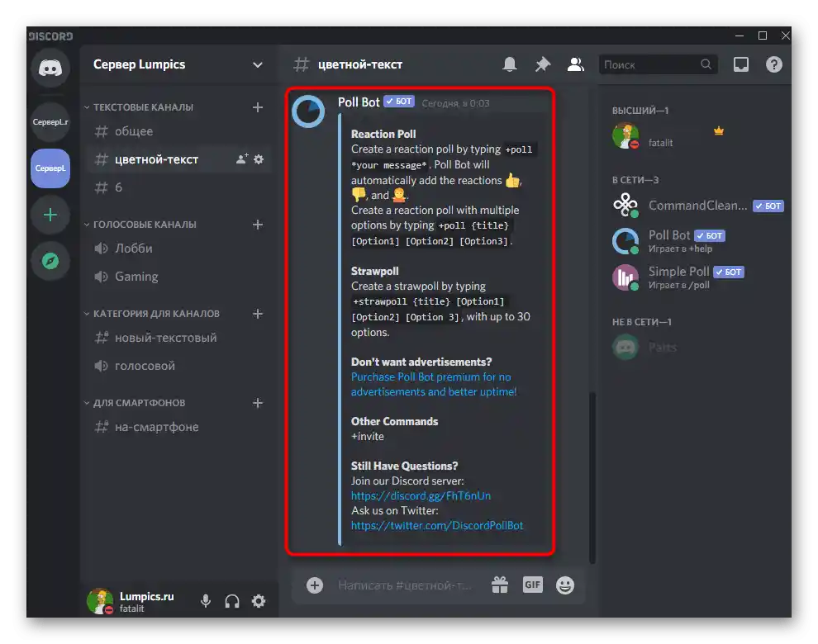
Task: Open the Nitro gift icon
Action: pos(500,585)
